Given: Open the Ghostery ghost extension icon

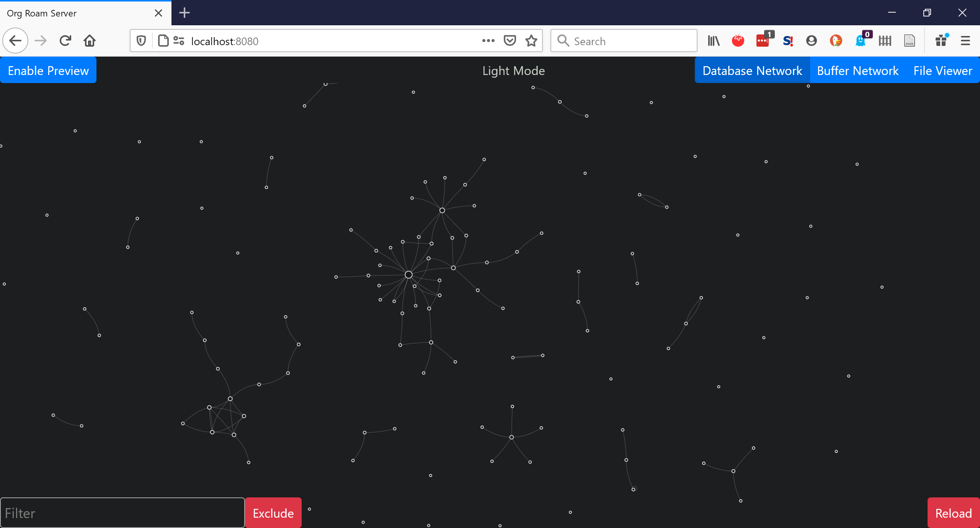Looking at the screenshot, I should click(x=861, y=41).
